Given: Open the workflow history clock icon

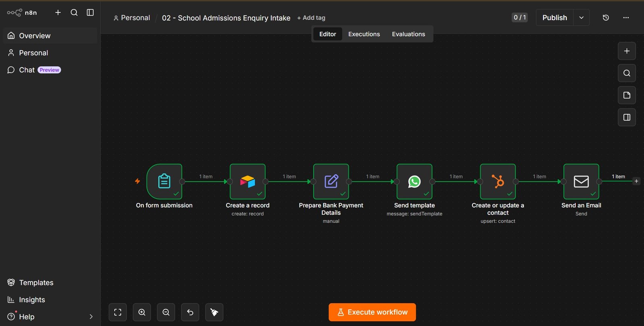Looking at the screenshot, I should point(606,18).
